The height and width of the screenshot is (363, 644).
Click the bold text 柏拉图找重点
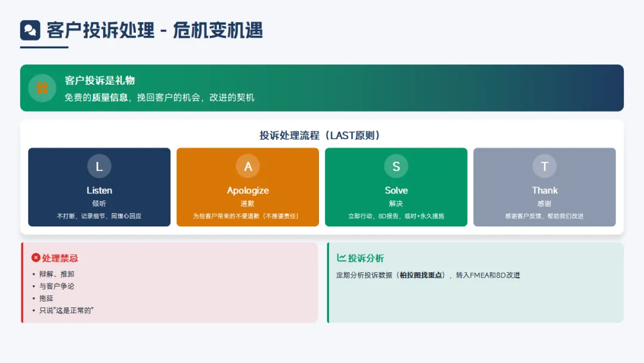[x=422, y=275]
